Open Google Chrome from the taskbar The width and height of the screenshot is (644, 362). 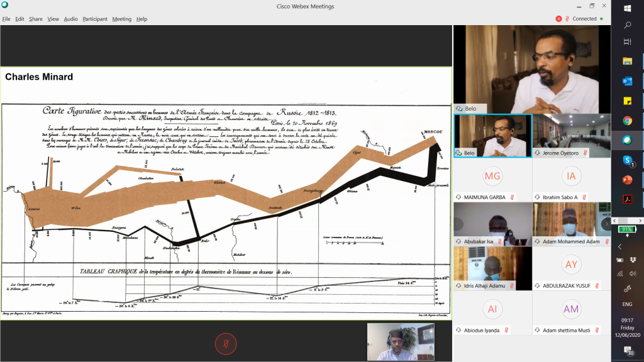627,121
